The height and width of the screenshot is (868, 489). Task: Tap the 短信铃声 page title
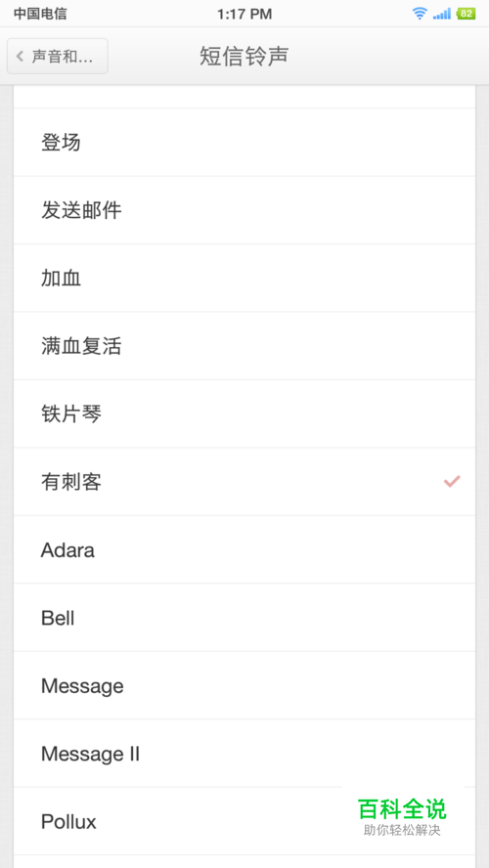pyautogui.click(x=244, y=56)
